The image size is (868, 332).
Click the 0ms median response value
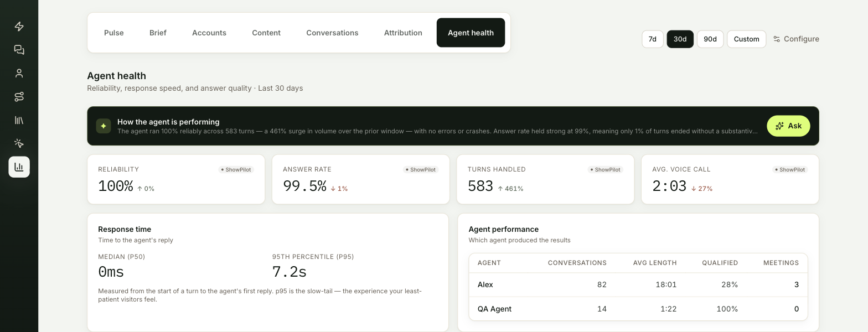(111, 272)
